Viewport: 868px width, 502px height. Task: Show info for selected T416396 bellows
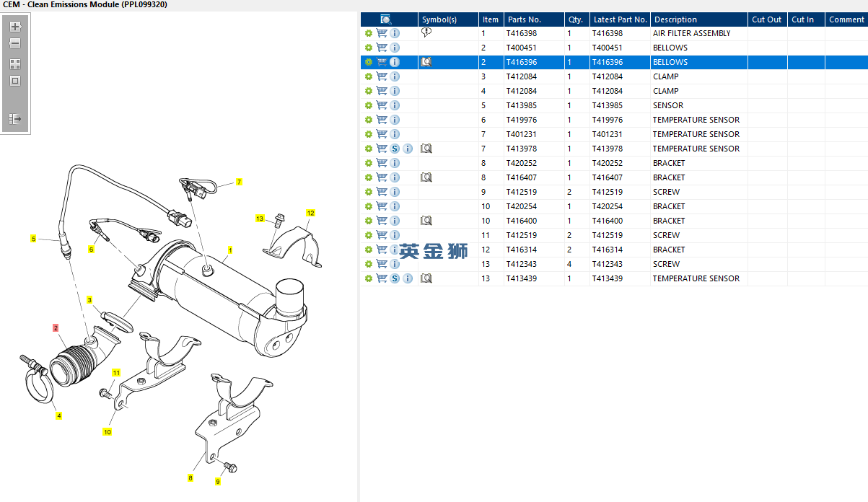(x=395, y=62)
